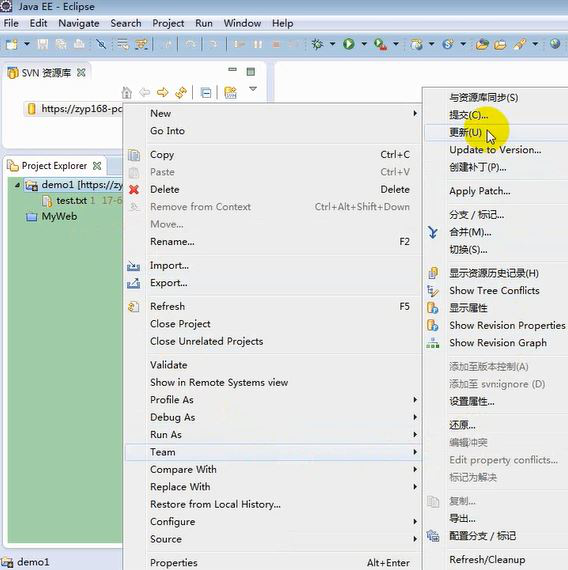568x570 pixels.
Task: Choose Update to Version... menu item
Action: point(496,150)
